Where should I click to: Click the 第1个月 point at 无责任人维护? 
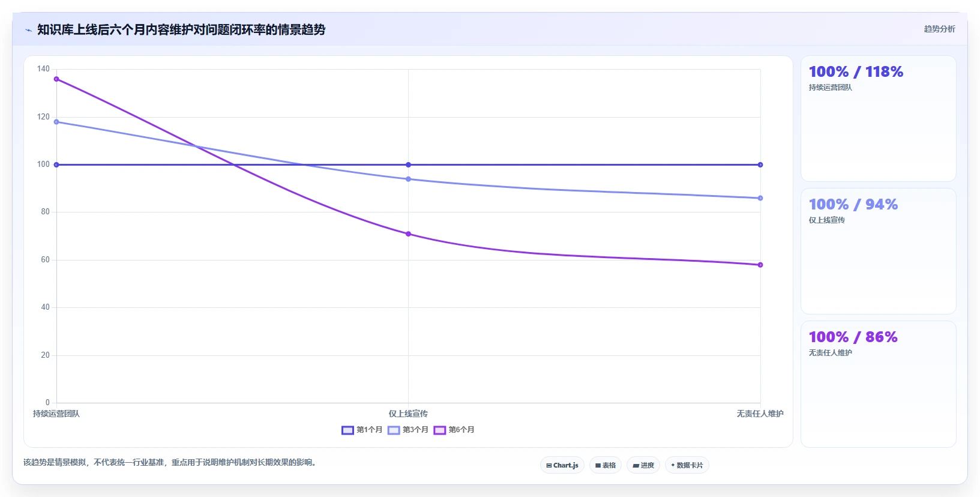(x=760, y=164)
